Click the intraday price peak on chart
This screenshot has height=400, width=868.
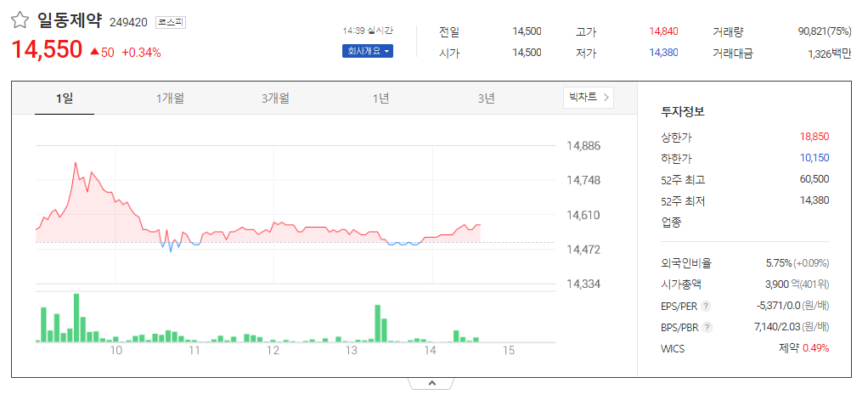tap(76, 163)
